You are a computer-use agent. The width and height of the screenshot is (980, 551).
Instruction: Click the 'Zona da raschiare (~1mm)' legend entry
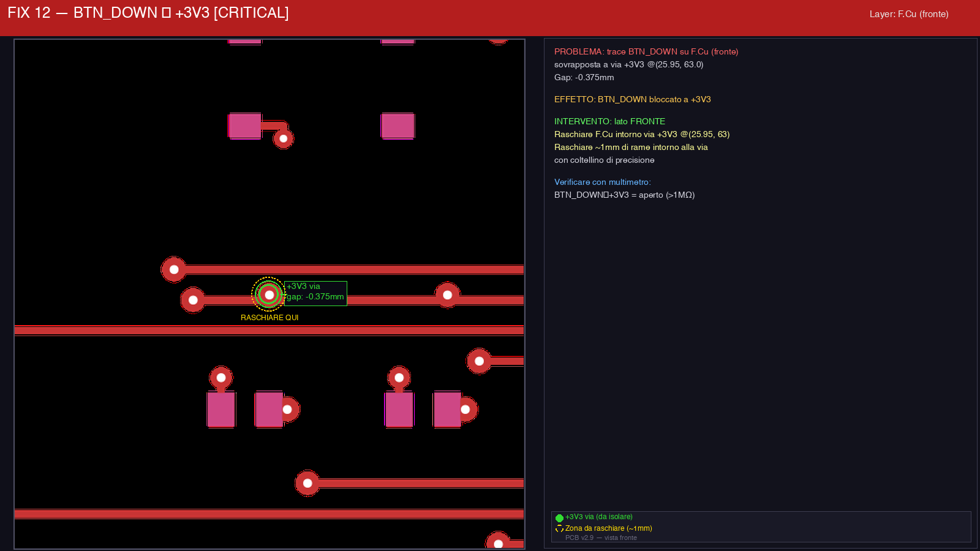pyautogui.click(x=608, y=528)
